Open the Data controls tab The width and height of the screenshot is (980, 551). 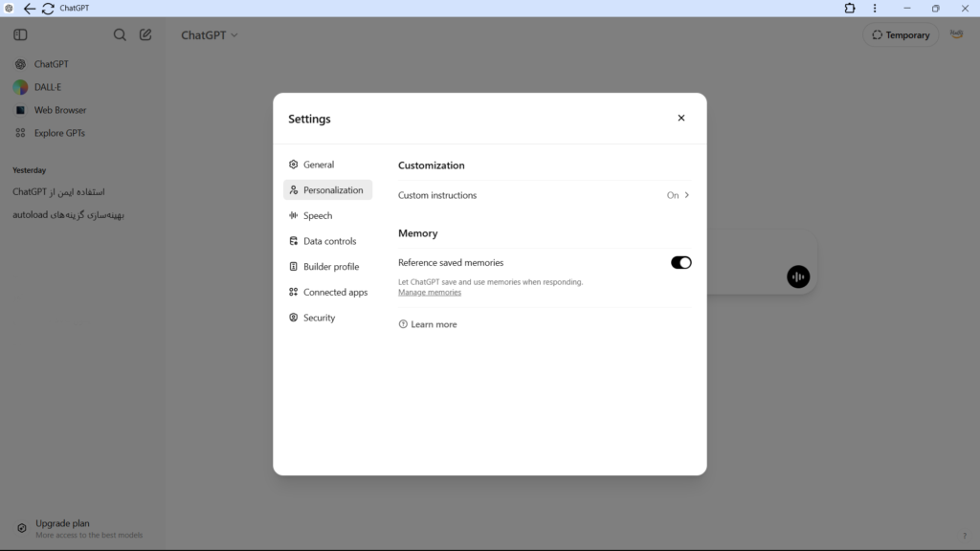click(x=327, y=241)
